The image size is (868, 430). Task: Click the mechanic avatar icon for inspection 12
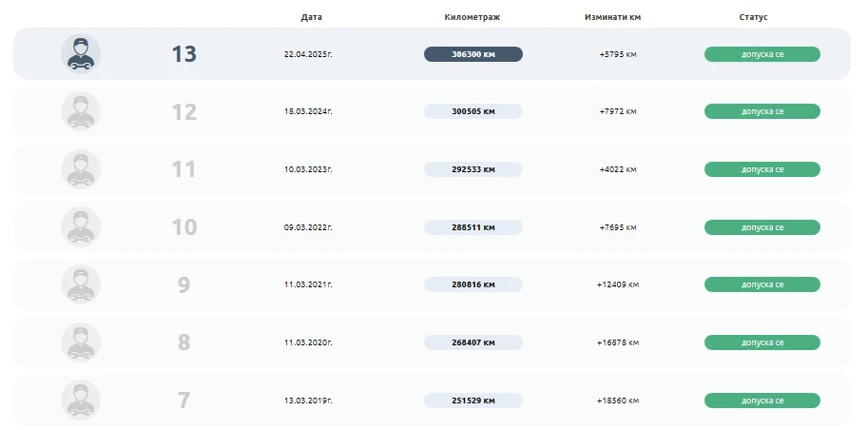click(81, 111)
